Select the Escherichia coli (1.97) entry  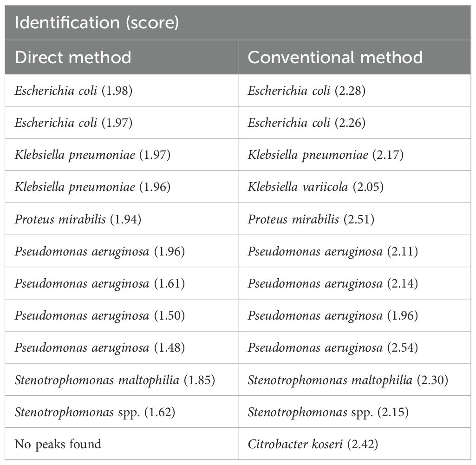(74, 123)
